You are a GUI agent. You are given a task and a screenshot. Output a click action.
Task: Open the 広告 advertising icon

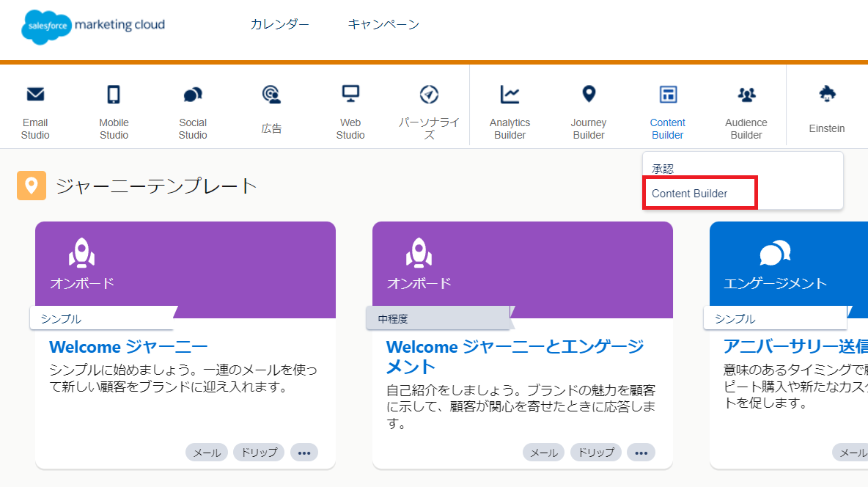(x=271, y=95)
